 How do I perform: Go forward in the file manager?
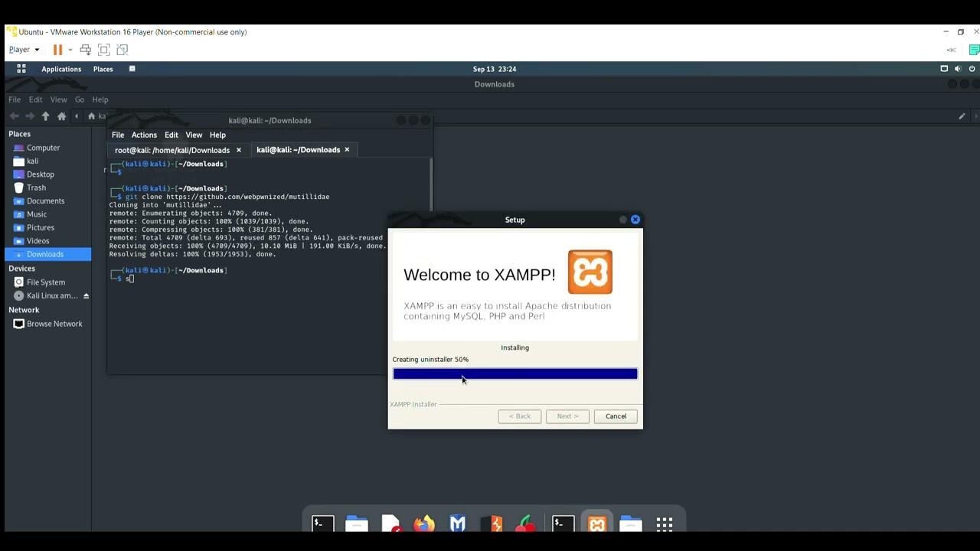[30, 116]
